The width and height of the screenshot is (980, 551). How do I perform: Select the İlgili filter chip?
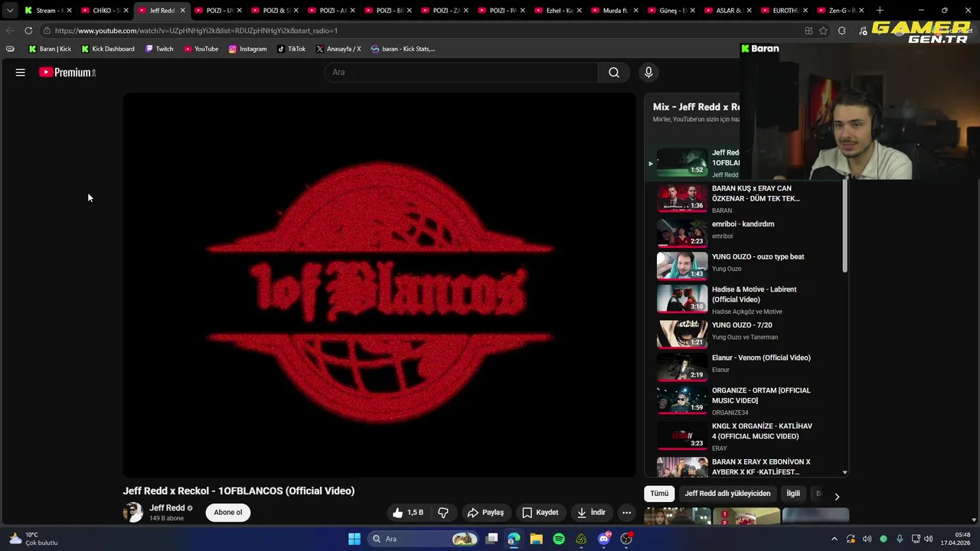pos(793,494)
